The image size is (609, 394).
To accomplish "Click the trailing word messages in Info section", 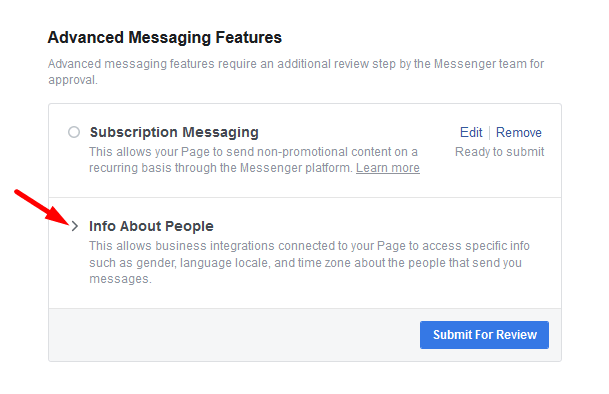I will [119, 279].
